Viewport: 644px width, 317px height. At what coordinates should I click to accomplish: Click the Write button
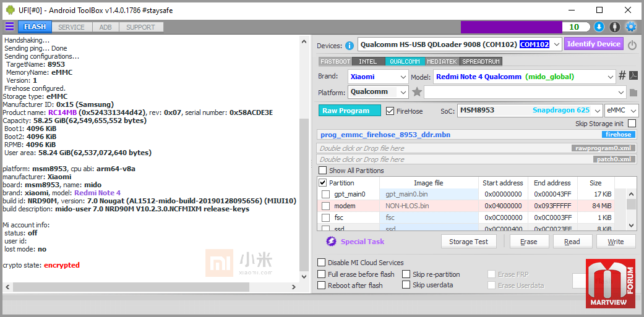click(x=616, y=242)
